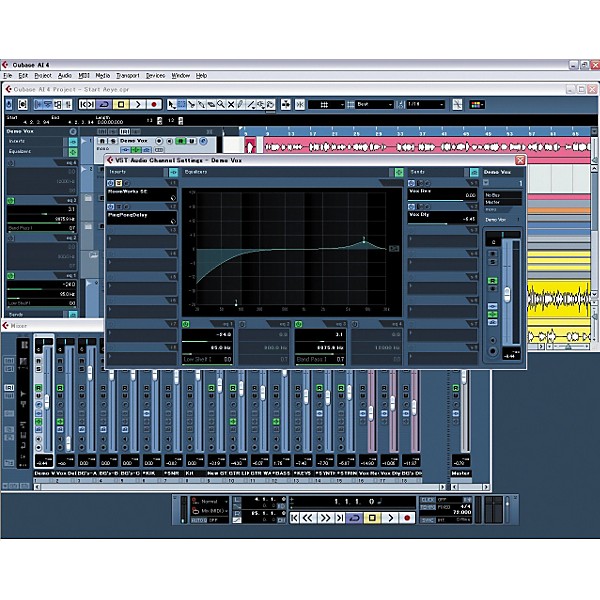Click Record in the project toolbar
The width and height of the screenshot is (600, 600).
[154, 104]
